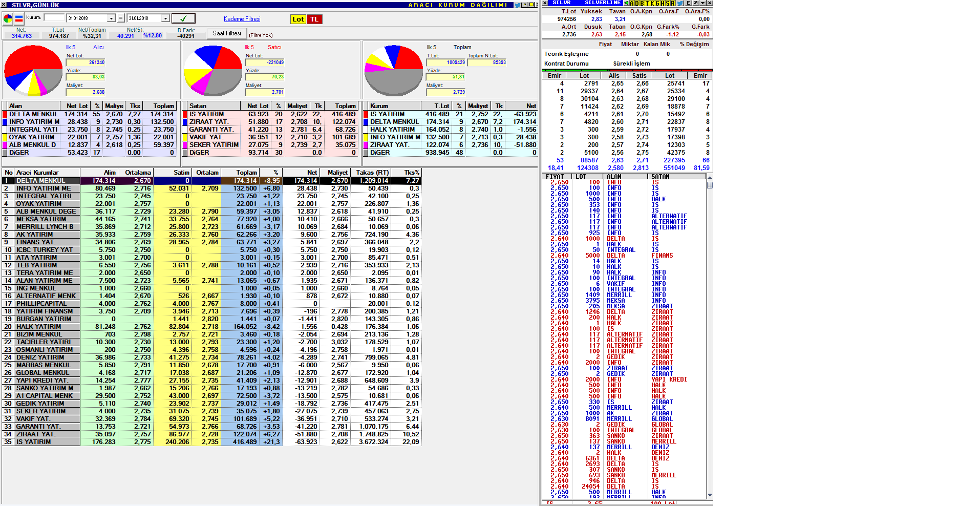This screenshot has width=980, height=506.
Task: Select the yellow 'D' icon in SILVR title bar
Action: 637,3
